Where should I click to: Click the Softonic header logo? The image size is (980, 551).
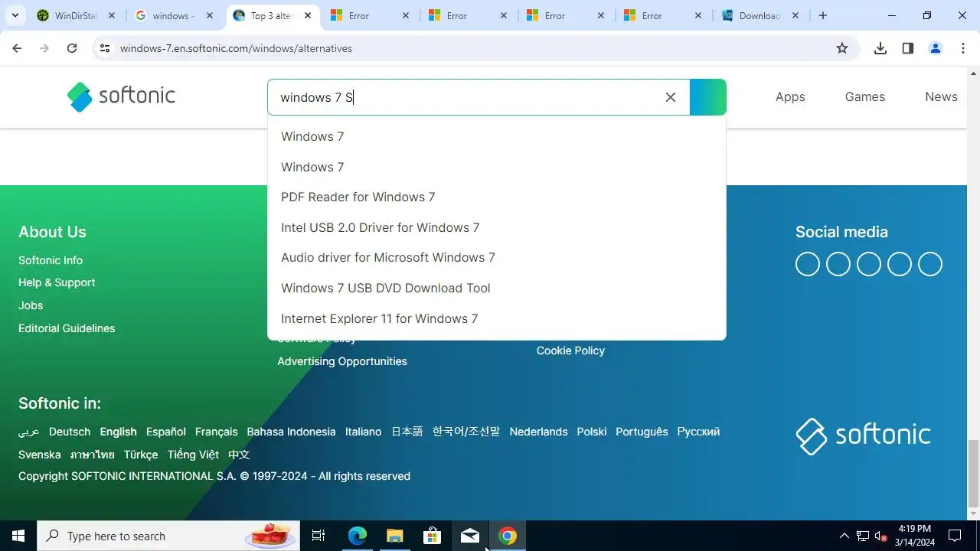point(121,96)
